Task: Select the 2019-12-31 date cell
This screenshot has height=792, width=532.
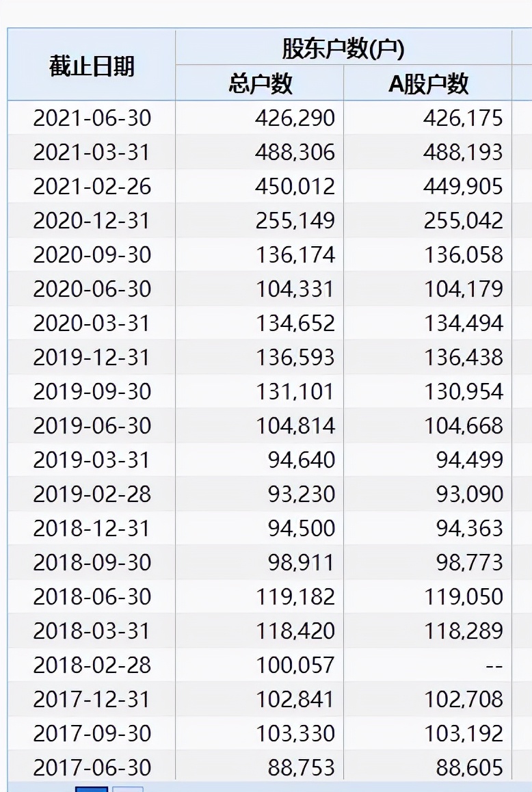Action: (92, 357)
